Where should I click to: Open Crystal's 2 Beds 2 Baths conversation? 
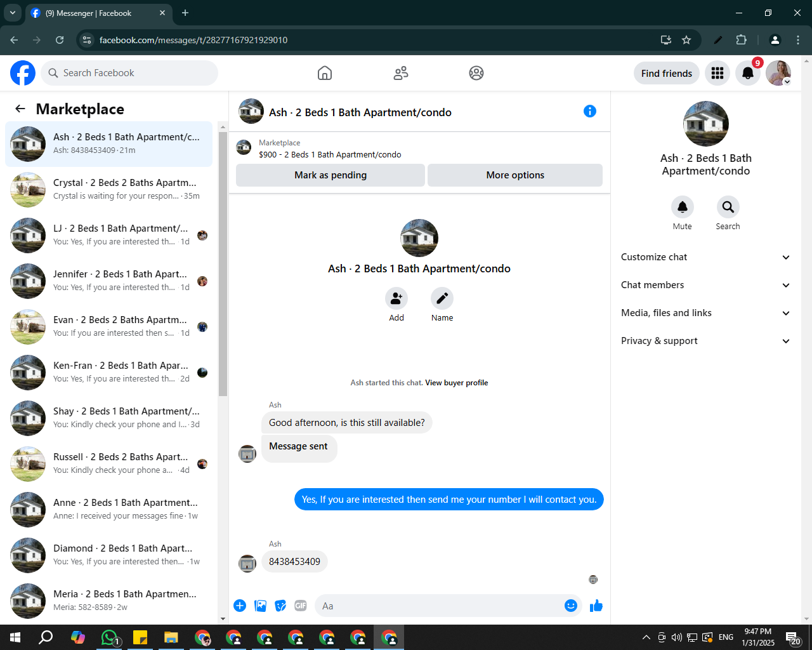pyautogui.click(x=108, y=190)
